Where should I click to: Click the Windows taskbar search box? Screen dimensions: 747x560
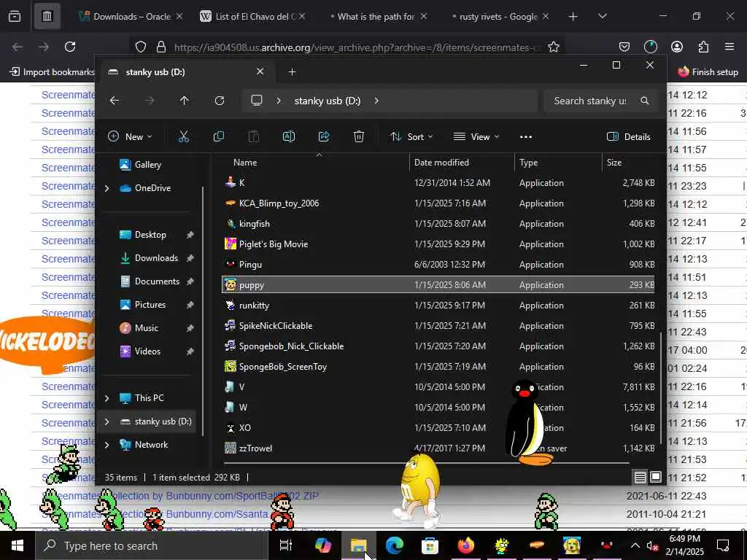point(152,545)
